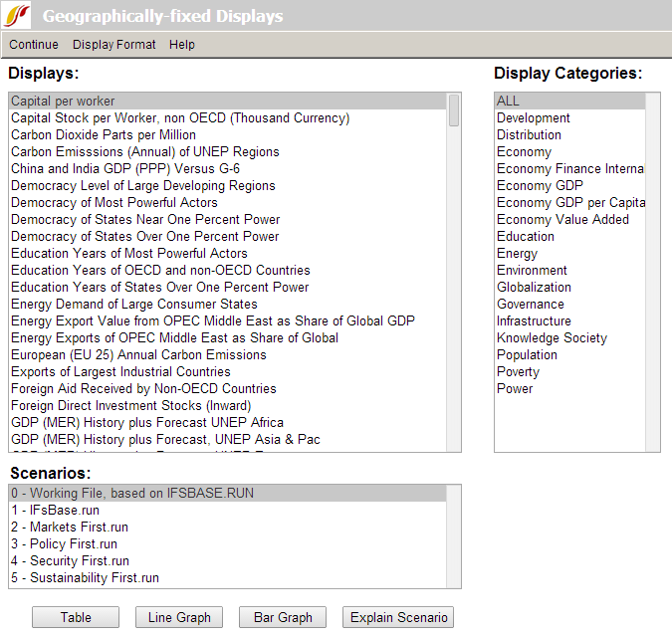Choose the Environment display category

pos(532,271)
